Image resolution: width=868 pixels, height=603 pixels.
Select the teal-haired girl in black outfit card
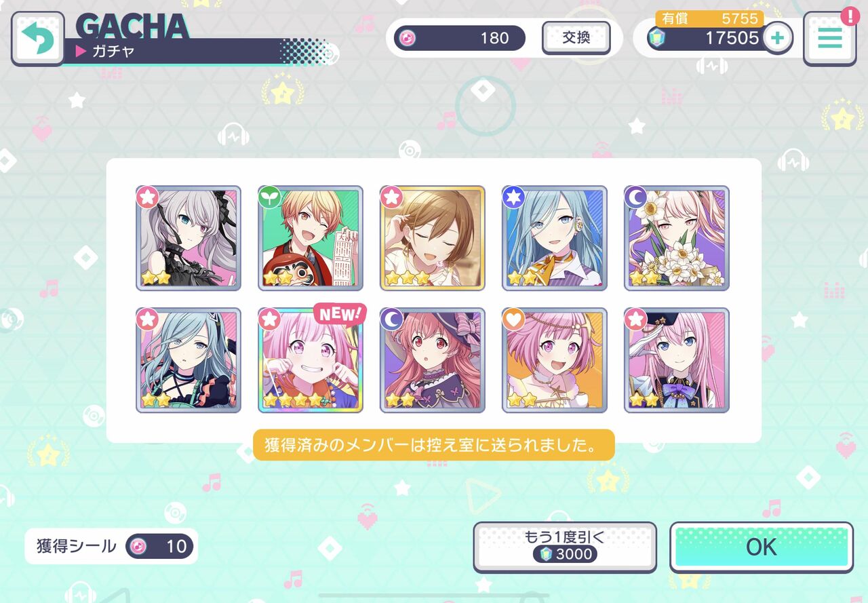pyautogui.click(x=189, y=359)
